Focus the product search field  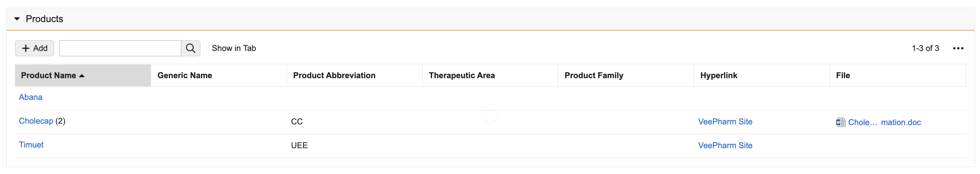coord(120,48)
